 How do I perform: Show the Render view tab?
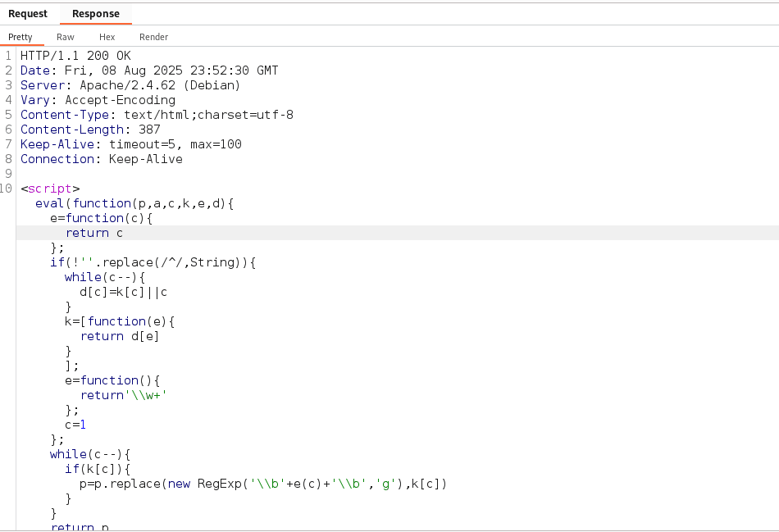[x=153, y=37]
